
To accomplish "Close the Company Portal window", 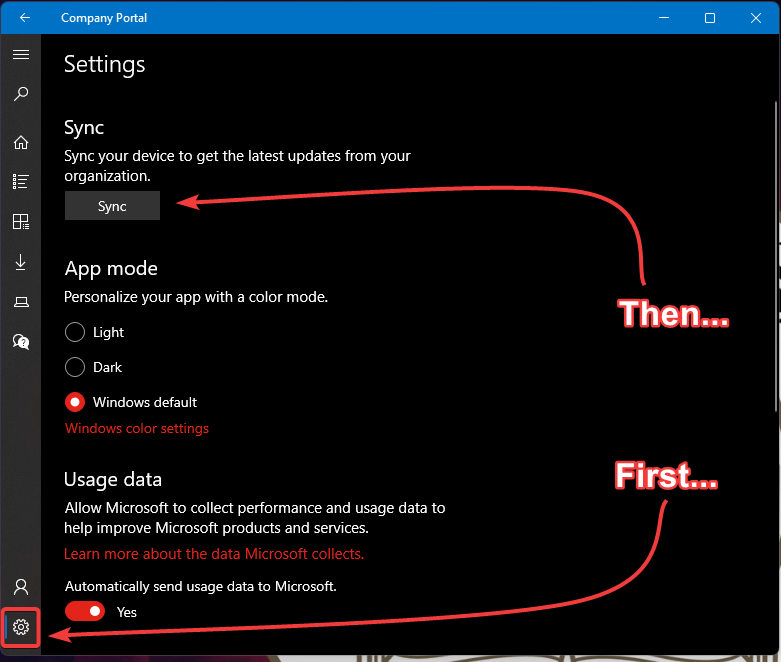I will 756,18.
